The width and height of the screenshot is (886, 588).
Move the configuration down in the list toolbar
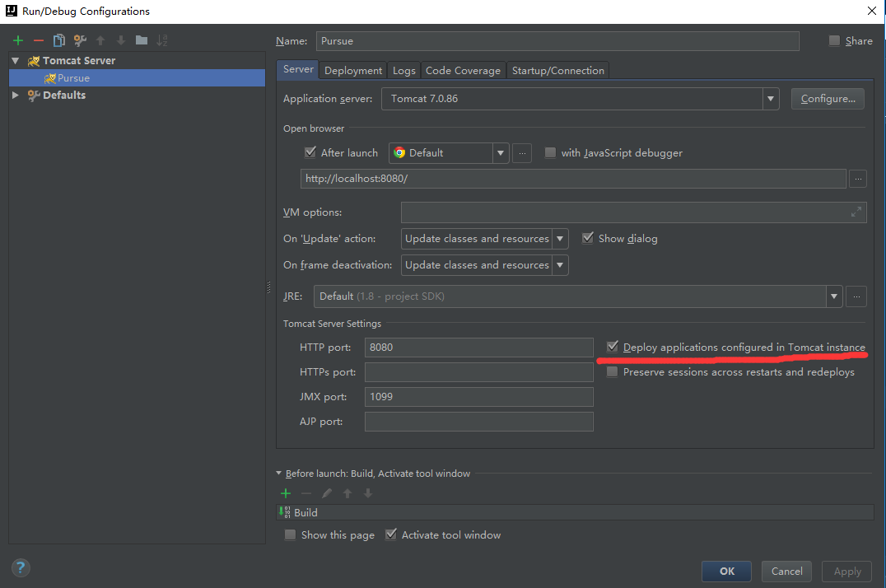click(121, 40)
